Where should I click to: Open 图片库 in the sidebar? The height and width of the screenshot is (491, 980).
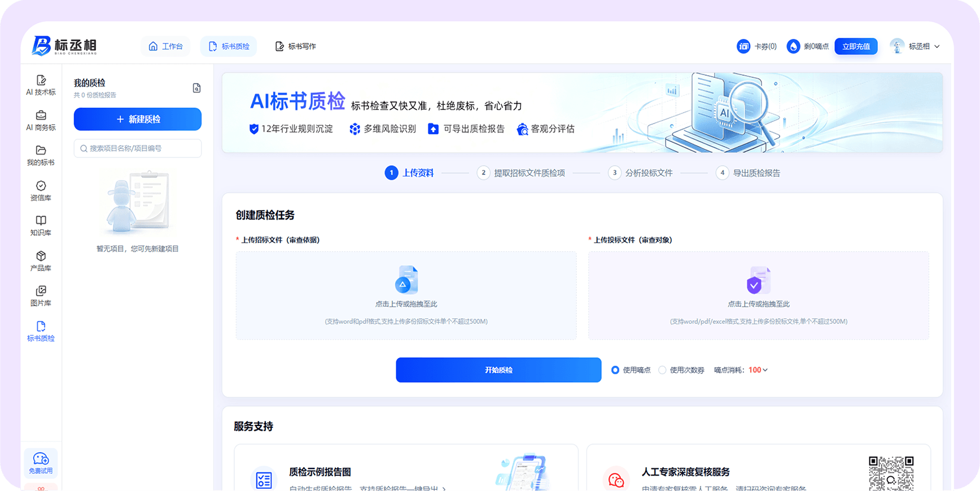coord(41,296)
